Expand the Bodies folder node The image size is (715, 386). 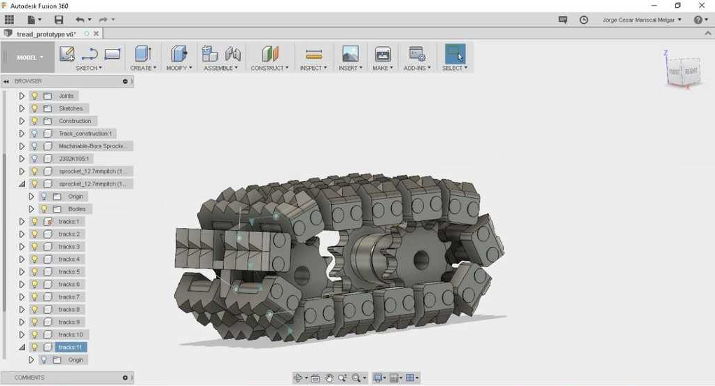(31, 209)
